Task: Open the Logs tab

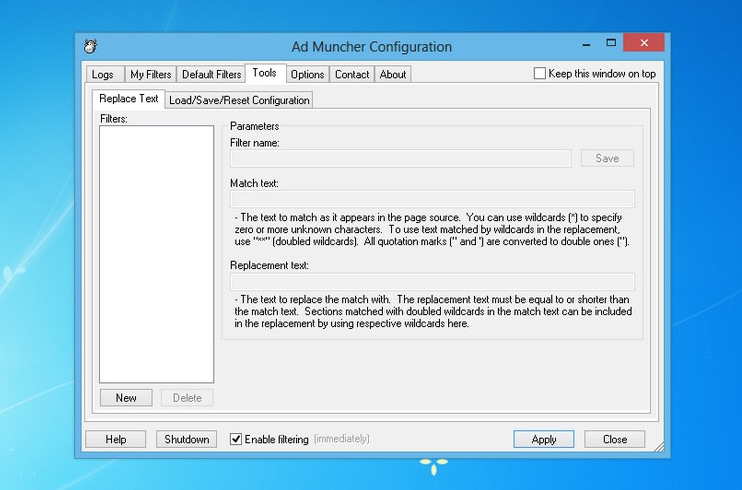Action: (x=105, y=74)
